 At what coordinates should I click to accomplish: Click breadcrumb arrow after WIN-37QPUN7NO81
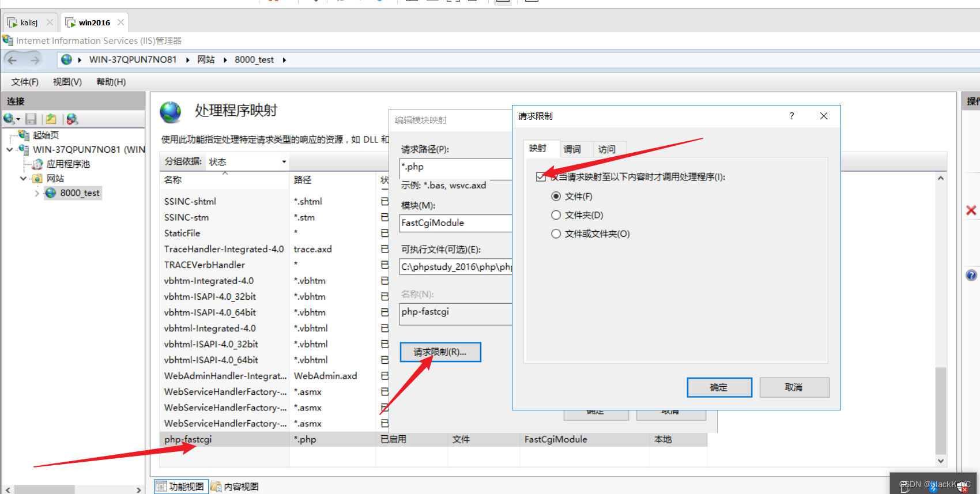tap(188, 60)
